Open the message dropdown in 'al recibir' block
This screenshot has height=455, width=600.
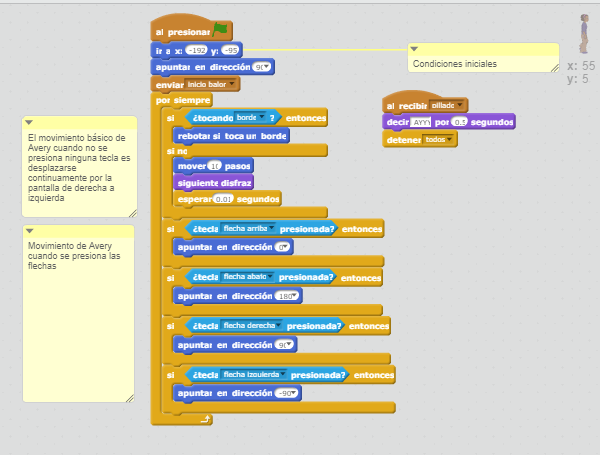(x=460, y=105)
